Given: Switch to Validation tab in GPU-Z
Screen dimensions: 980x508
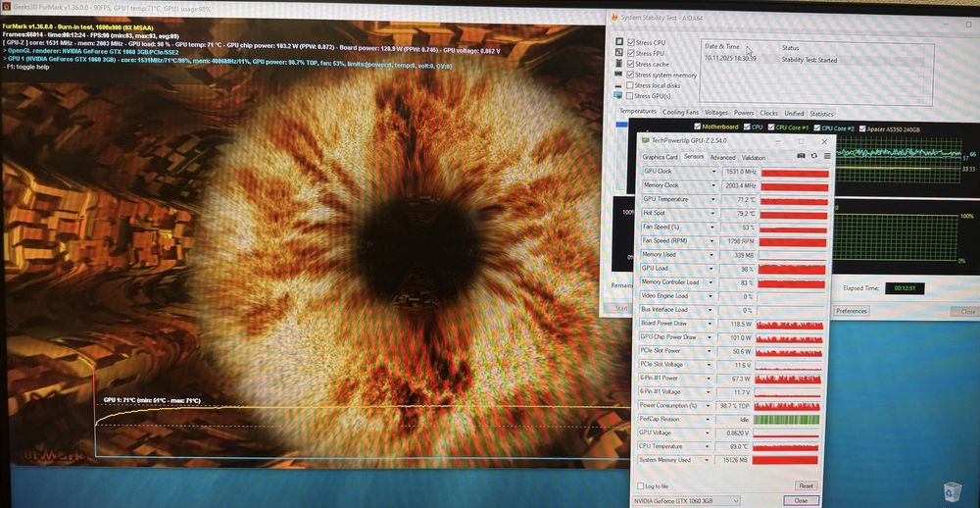Looking at the screenshot, I should pos(753,158).
